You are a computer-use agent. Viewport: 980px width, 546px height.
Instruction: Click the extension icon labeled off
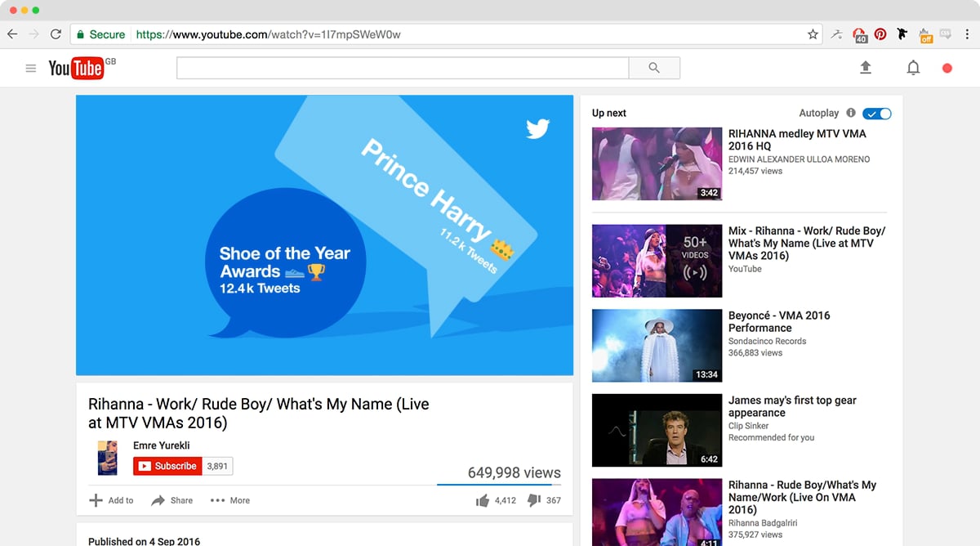tap(925, 34)
